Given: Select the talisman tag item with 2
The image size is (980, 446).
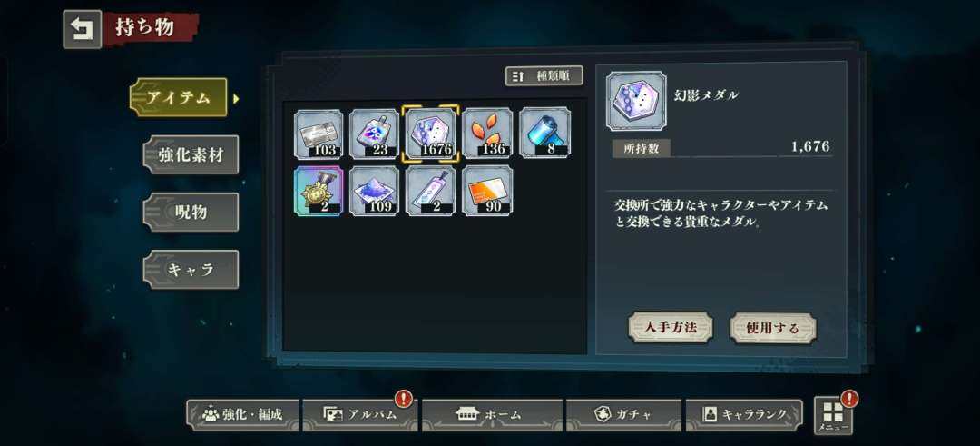Looking at the screenshot, I should pos(431,191).
